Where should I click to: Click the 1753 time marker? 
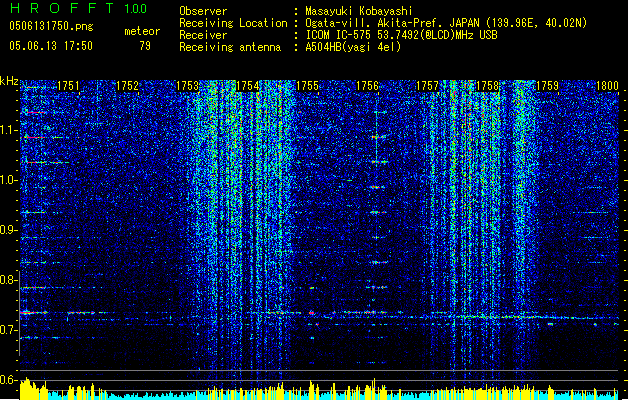tap(187, 86)
